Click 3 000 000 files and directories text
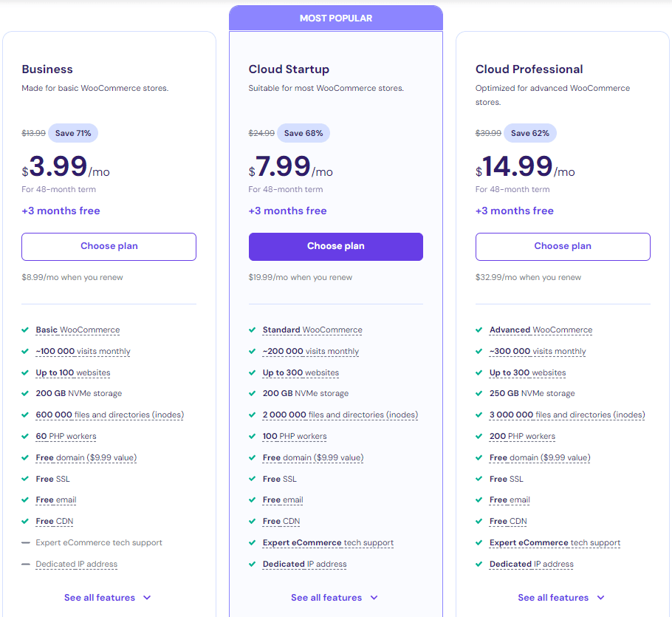The height and width of the screenshot is (617, 672). (x=567, y=415)
